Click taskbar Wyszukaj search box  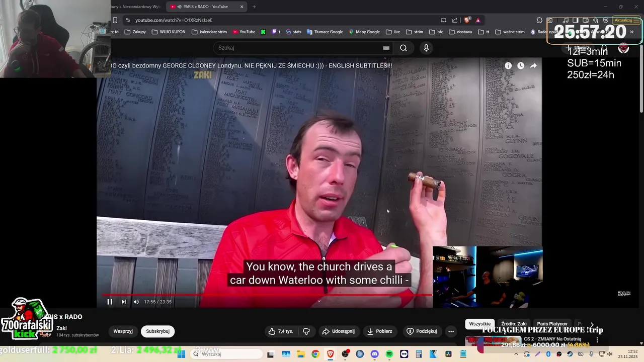point(225,354)
